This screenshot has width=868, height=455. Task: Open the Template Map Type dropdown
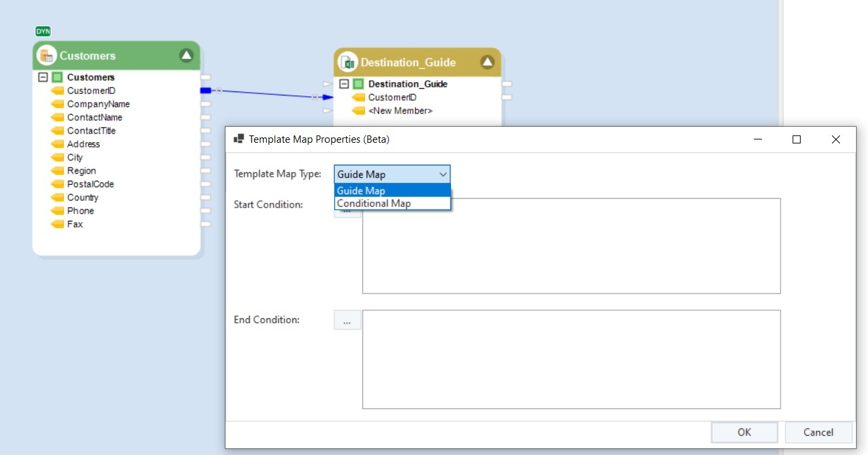coord(392,174)
